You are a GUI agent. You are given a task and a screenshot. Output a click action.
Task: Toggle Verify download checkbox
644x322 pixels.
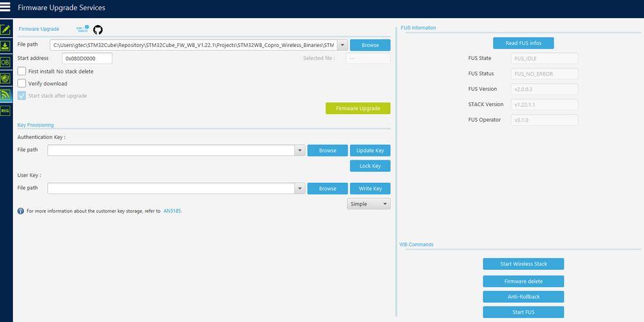click(x=22, y=83)
